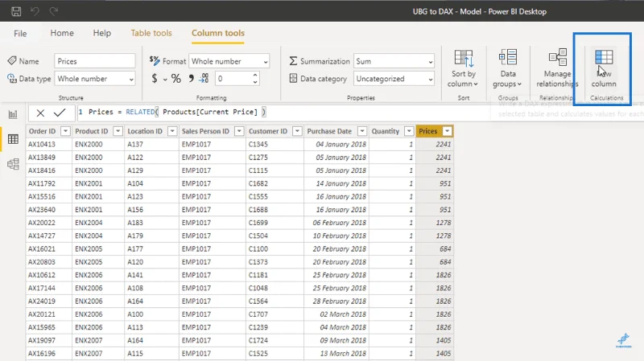Increase decimal places with up stepper
The height and width of the screenshot is (361, 644).
255,75
